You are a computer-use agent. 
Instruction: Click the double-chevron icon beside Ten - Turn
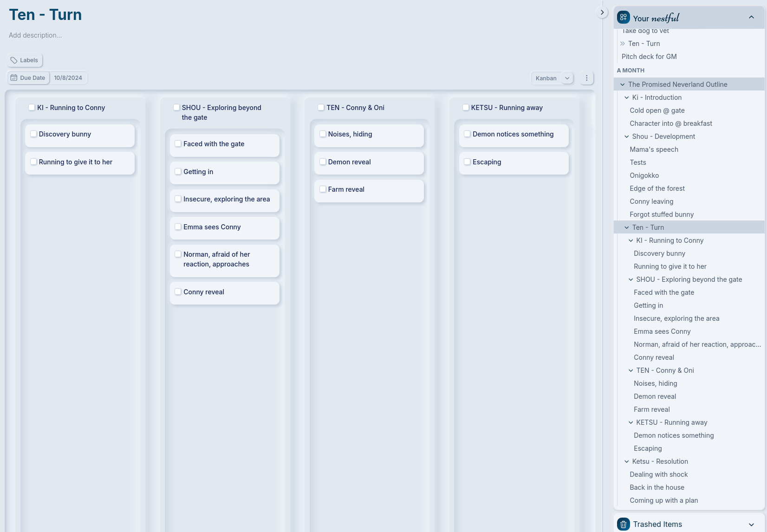(623, 44)
